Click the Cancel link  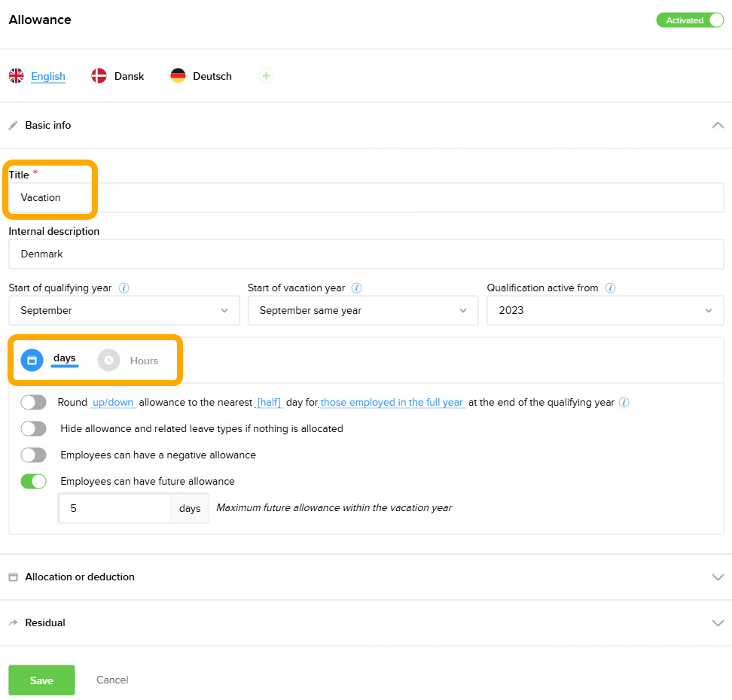pos(112,680)
